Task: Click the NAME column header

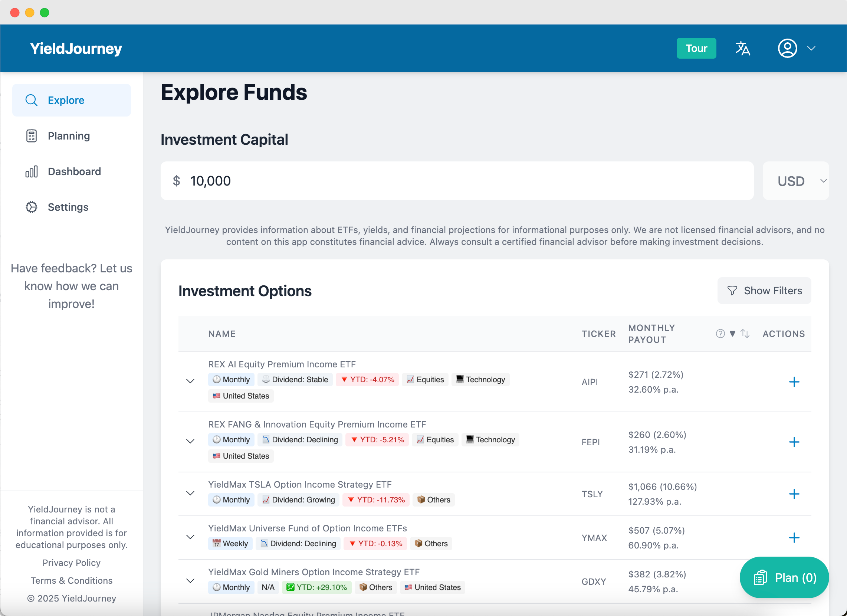Action: tap(222, 334)
